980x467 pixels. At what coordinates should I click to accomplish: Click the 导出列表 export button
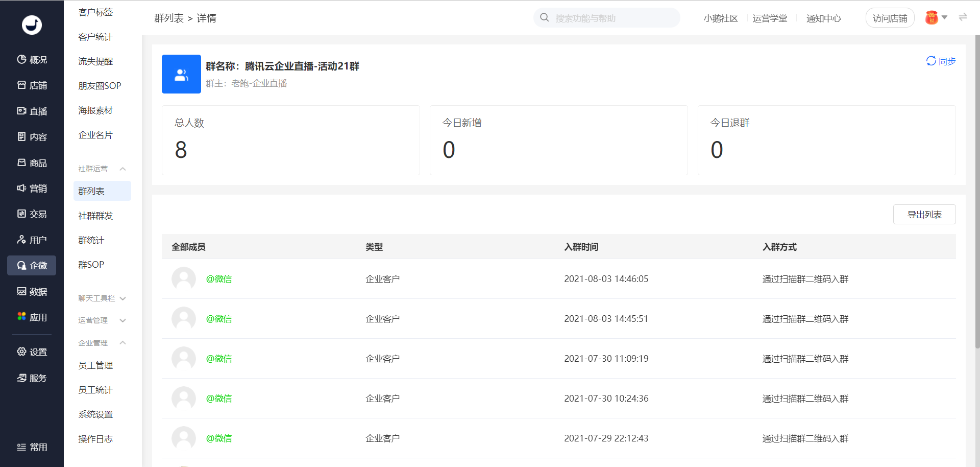[924, 215]
